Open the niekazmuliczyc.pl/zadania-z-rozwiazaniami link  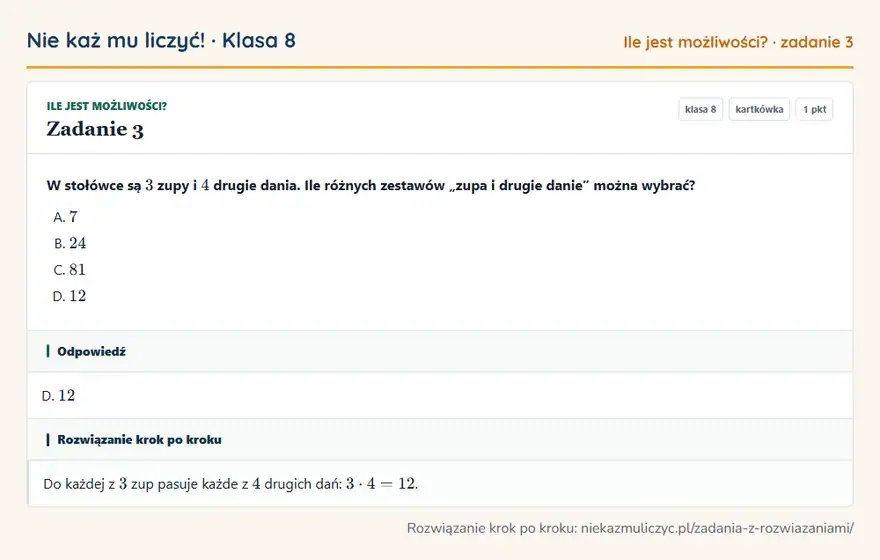pos(717,528)
